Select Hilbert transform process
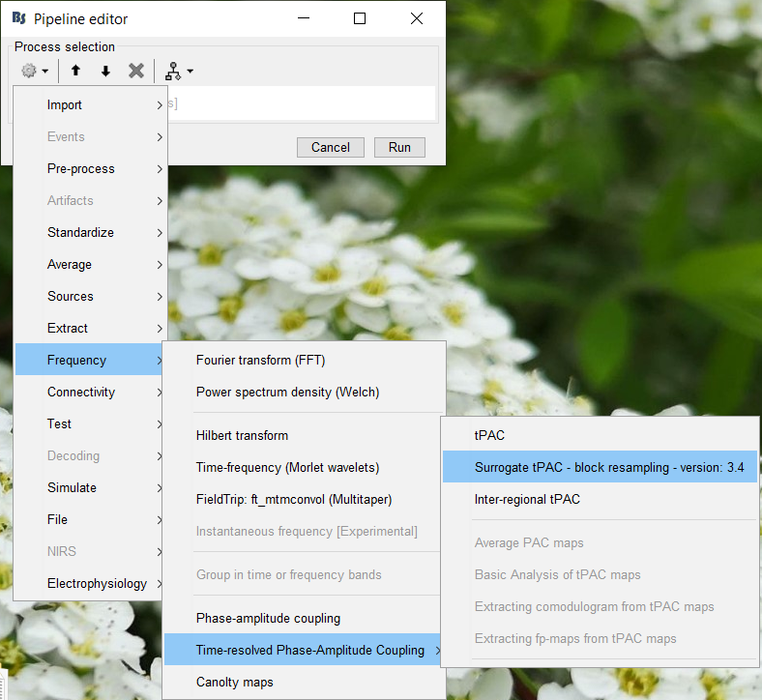 pos(242,435)
